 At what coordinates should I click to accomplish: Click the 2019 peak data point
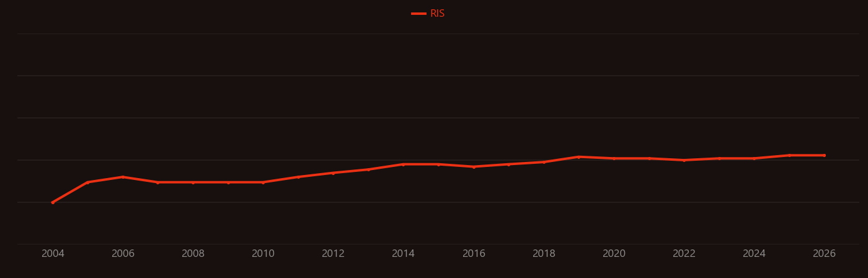[x=578, y=157]
